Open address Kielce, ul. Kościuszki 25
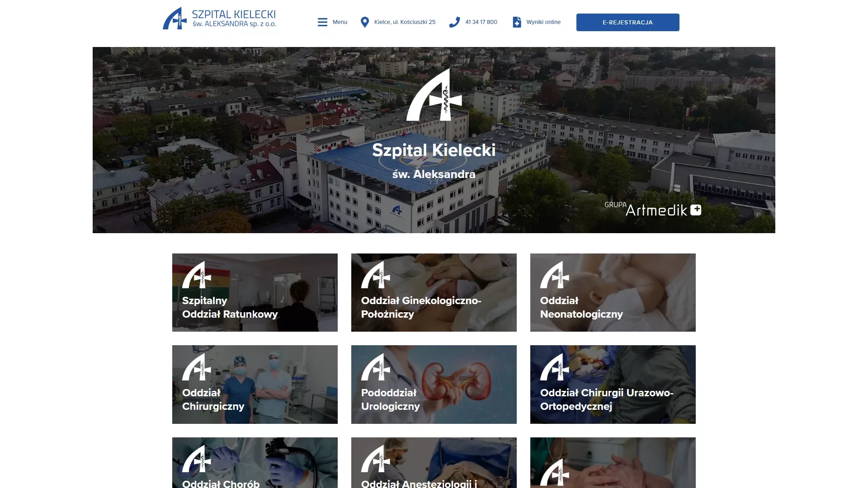Viewport: 868px width, 488px height. pos(405,22)
